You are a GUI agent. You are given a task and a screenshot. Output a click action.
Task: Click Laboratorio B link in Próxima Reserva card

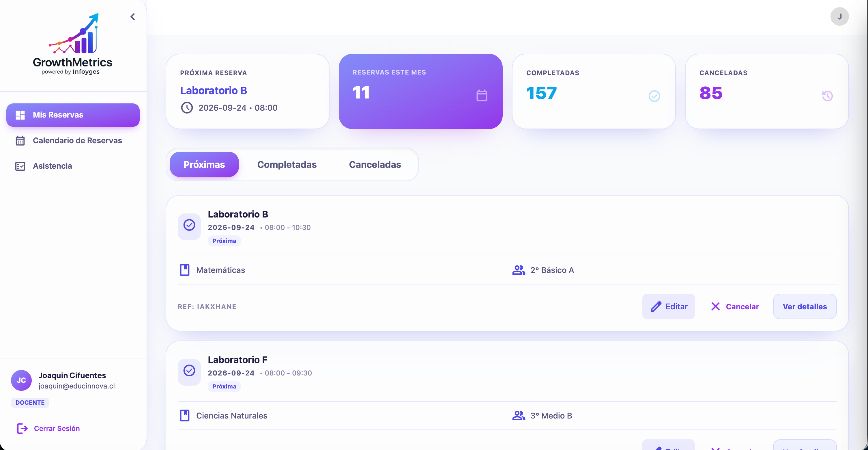214,90
